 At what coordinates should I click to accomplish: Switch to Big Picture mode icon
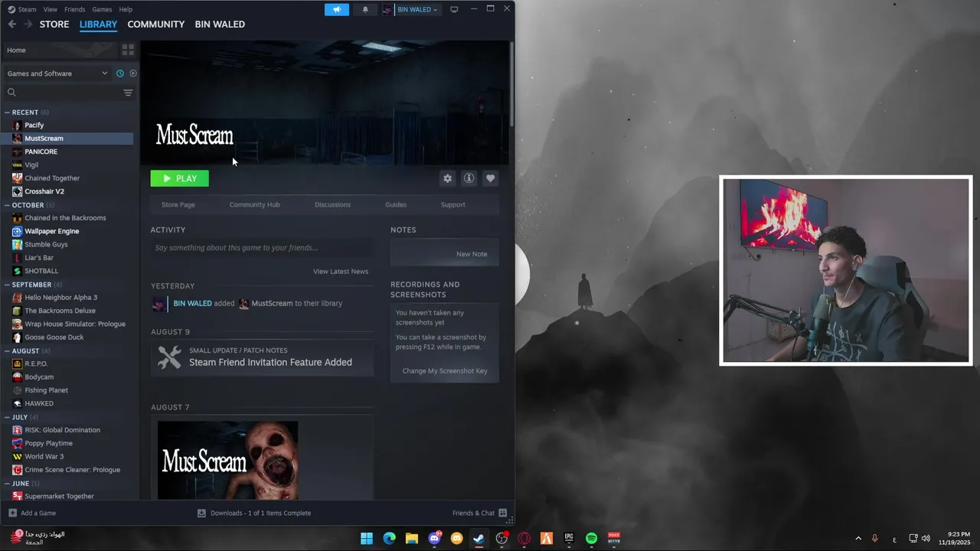pyautogui.click(x=454, y=9)
